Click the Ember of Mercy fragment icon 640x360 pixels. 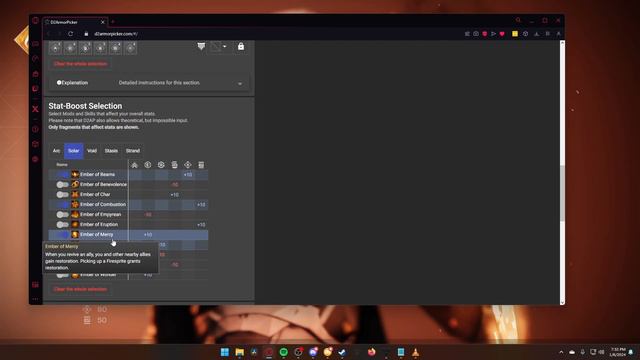pos(75,234)
